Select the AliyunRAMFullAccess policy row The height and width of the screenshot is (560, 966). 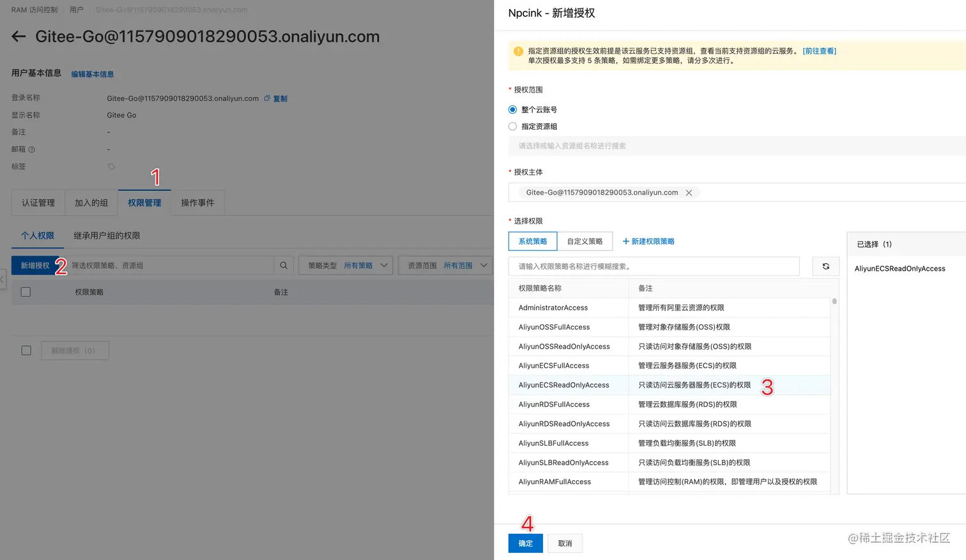pos(670,482)
